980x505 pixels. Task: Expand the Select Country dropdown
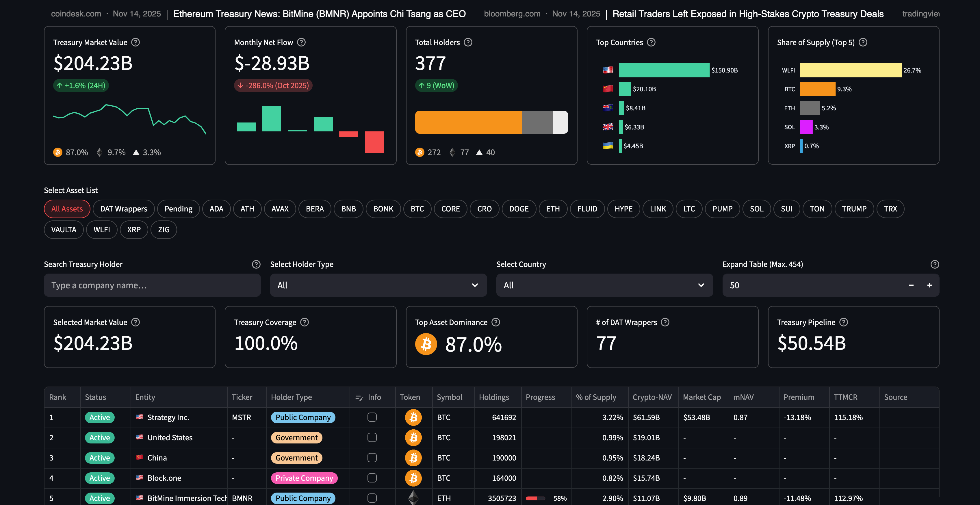point(604,285)
